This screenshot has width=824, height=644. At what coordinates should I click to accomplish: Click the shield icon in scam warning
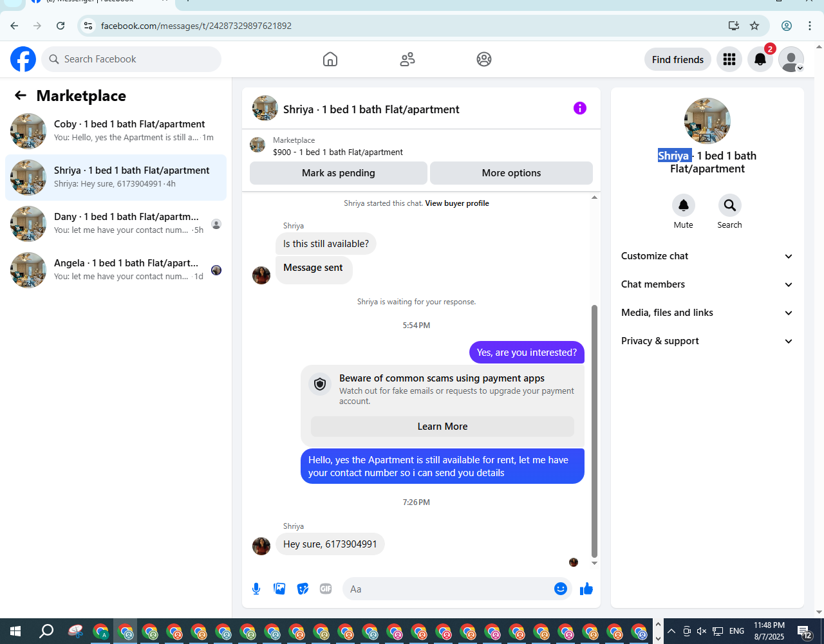pyautogui.click(x=320, y=385)
